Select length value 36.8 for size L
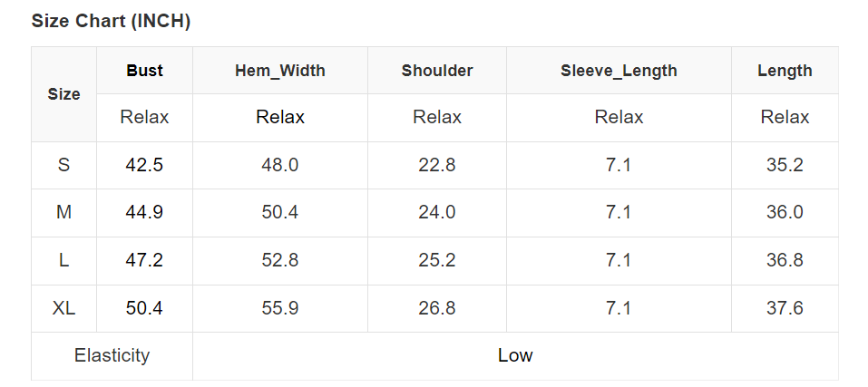The height and width of the screenshot is (387, 868). click(x=785, y=260)
